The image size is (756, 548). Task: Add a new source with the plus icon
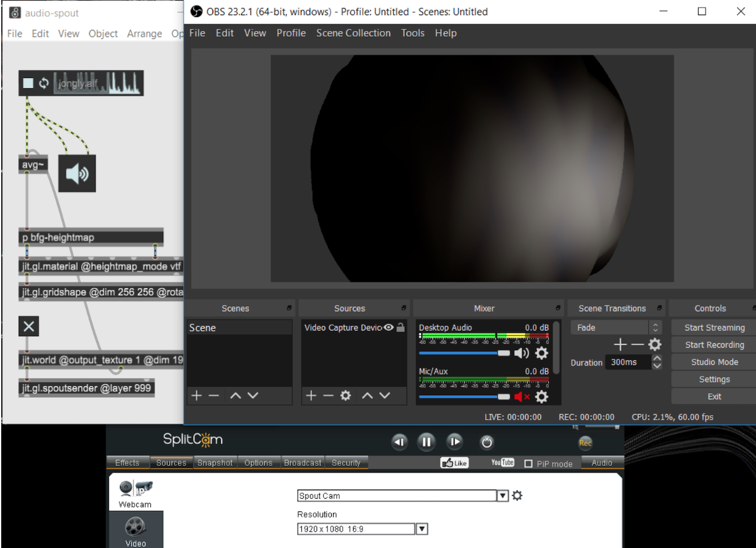coord(311,396)
